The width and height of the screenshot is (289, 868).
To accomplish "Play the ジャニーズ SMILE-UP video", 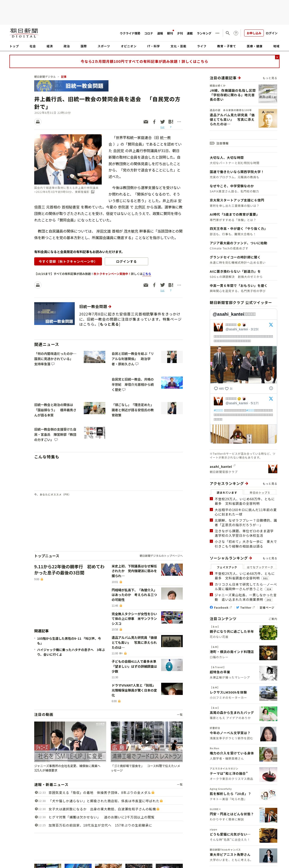I will pyautogui.click(x=70, y=741).
